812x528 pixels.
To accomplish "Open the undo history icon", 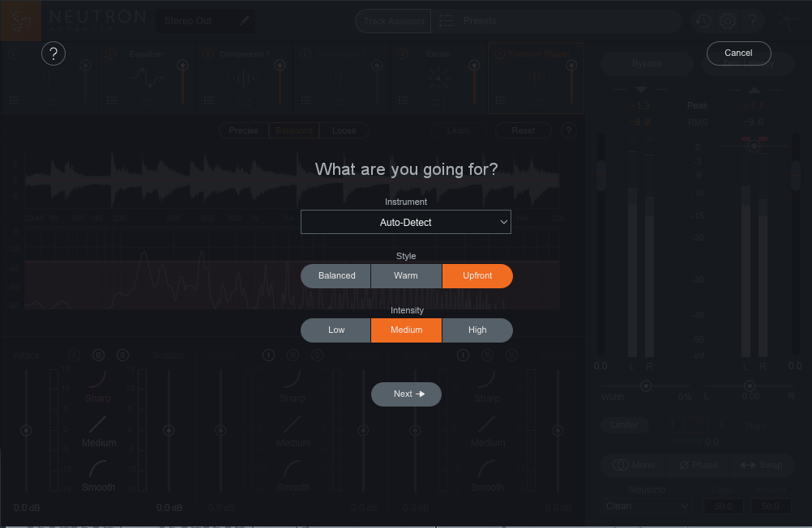I will coord(703,21).
